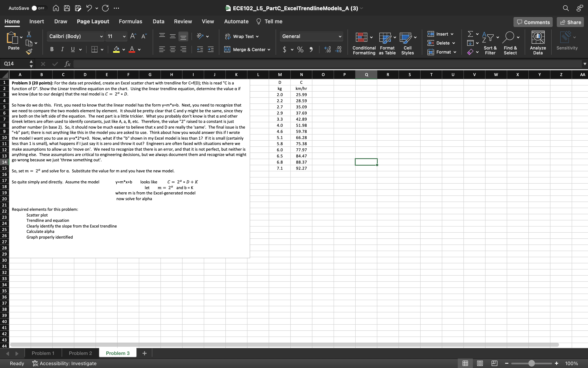This screenshot has height=368, width=588.
Task: Open the Conditional Formatting dropdown
Action: click(x=371, y=37)
